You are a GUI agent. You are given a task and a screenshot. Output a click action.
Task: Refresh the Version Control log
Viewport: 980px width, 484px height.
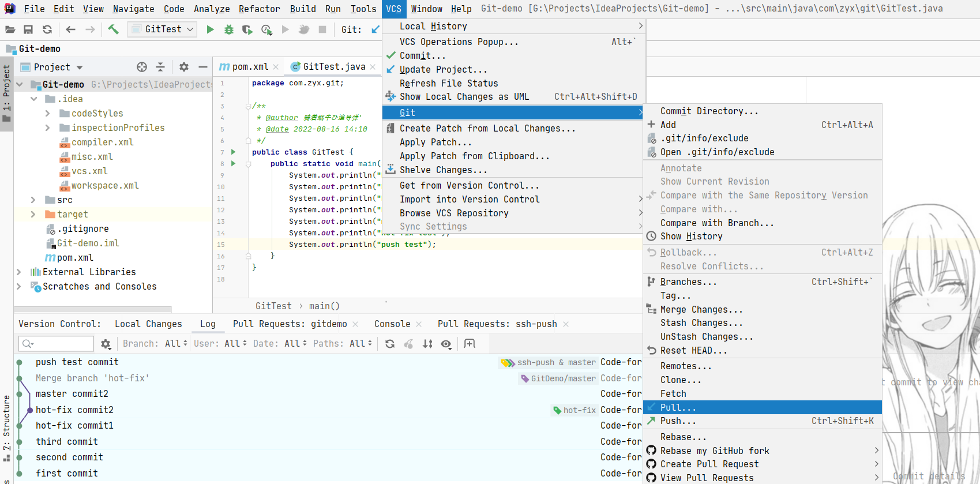click(390, 344)
